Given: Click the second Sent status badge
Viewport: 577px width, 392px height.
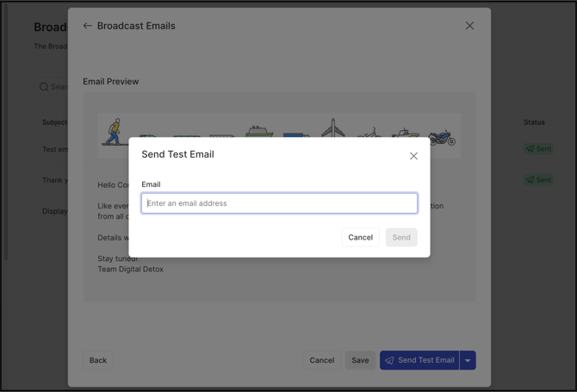Looking at the screenshot, I should tap(538, 180).
